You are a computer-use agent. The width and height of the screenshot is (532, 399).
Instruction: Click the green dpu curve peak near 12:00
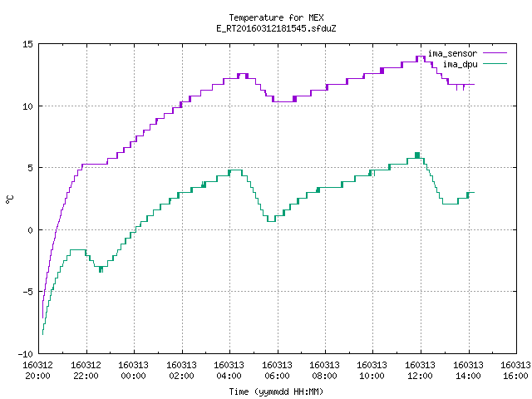point(417,155)
